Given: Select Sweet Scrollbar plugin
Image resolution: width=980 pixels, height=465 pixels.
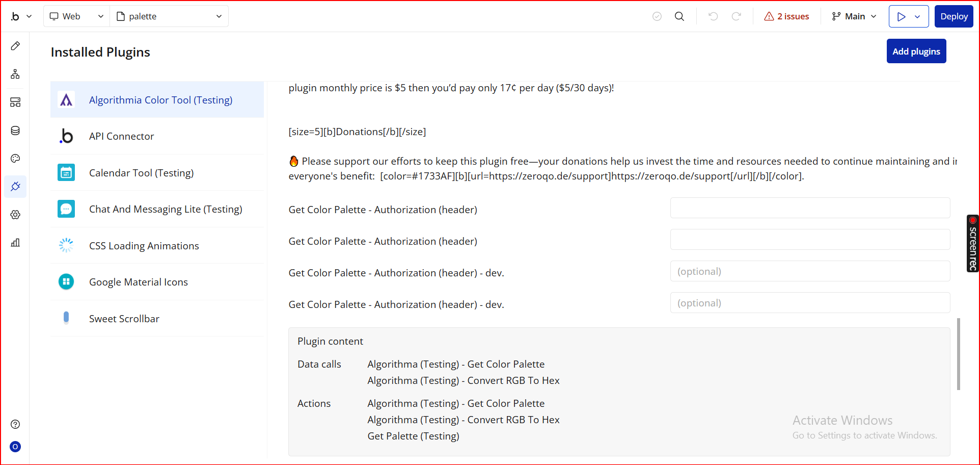Looking at the screenshot, I should tap(124, 319).
